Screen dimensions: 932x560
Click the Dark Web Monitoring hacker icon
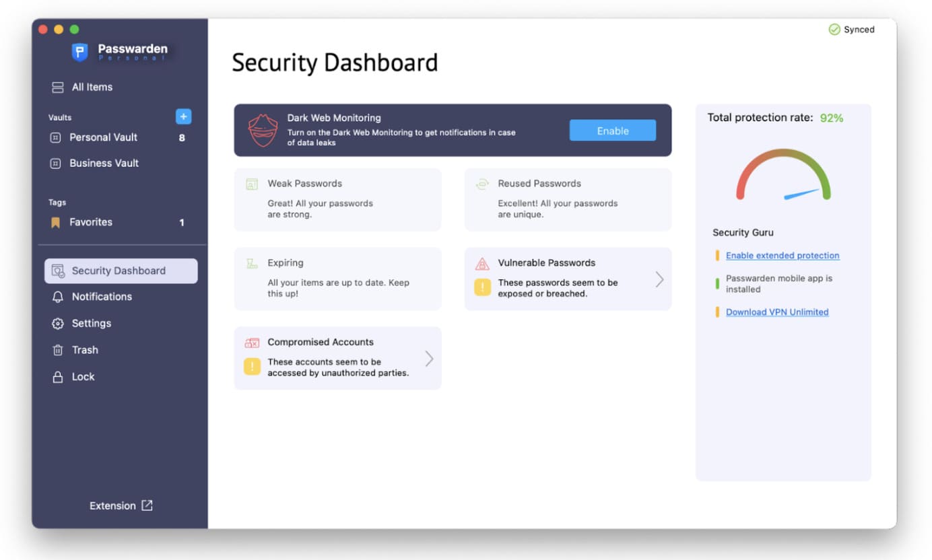[263, 130]
